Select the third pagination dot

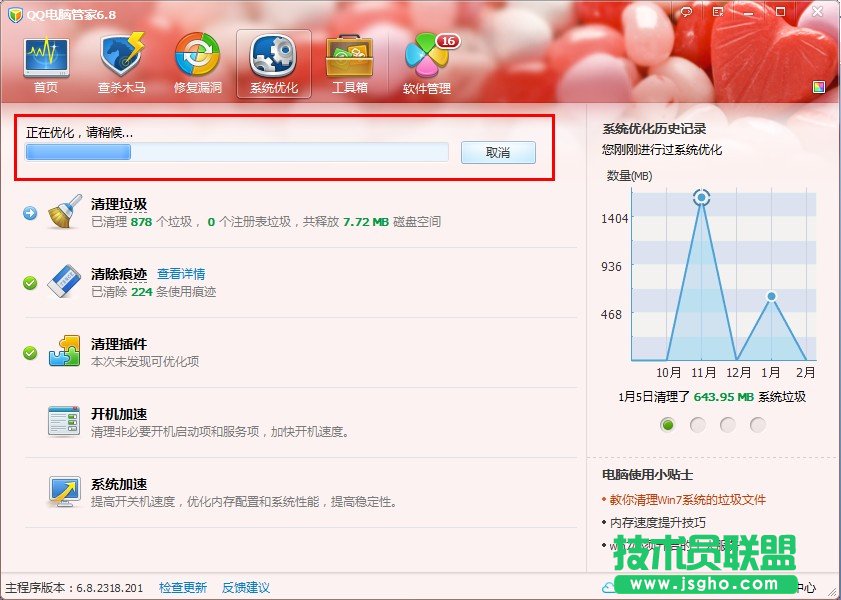click(727, 424)
